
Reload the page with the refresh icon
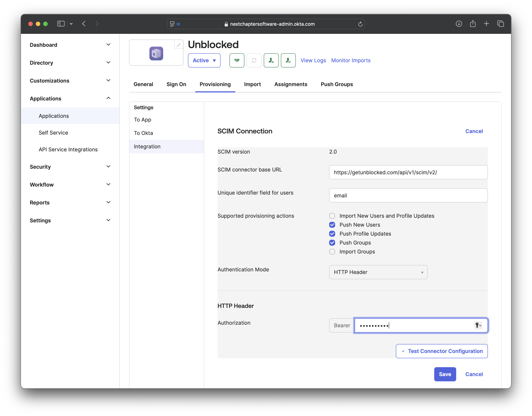click(360, 24)
